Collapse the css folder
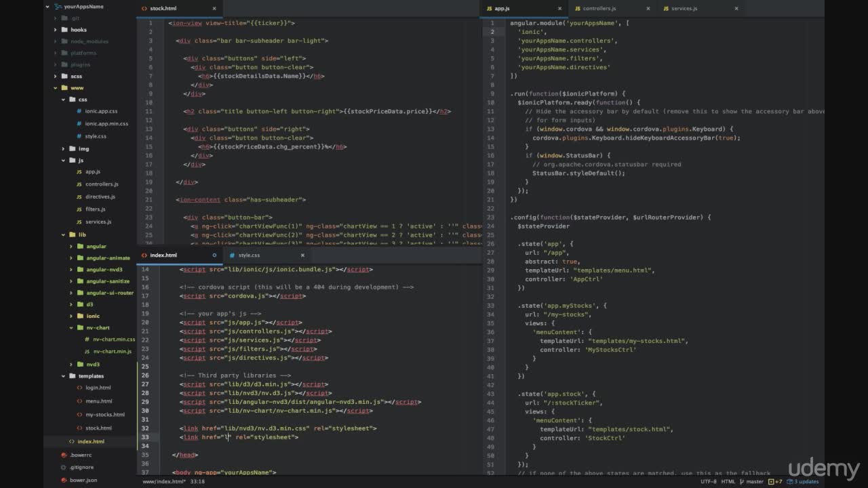The width and height of the screenshot is (868, 488). click(63, 100)
